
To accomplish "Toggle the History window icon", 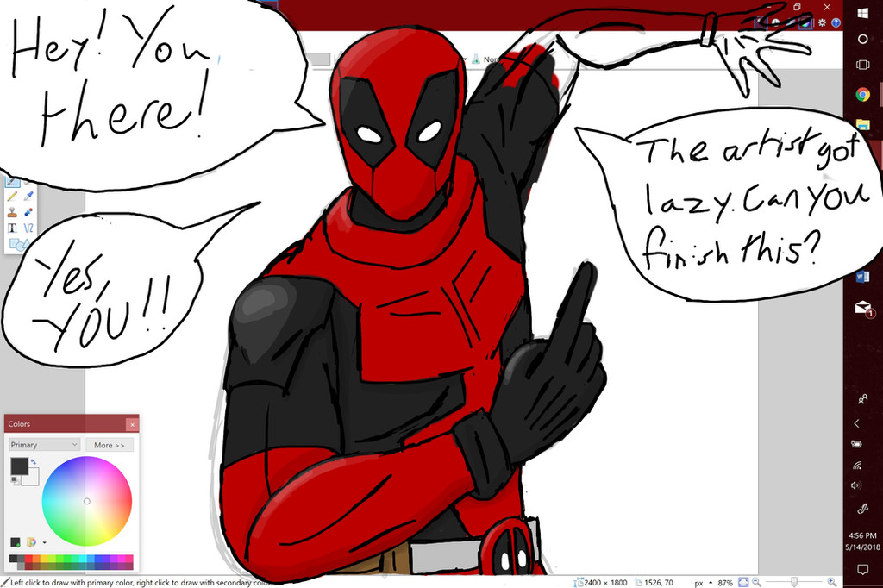I will [776, 22].
